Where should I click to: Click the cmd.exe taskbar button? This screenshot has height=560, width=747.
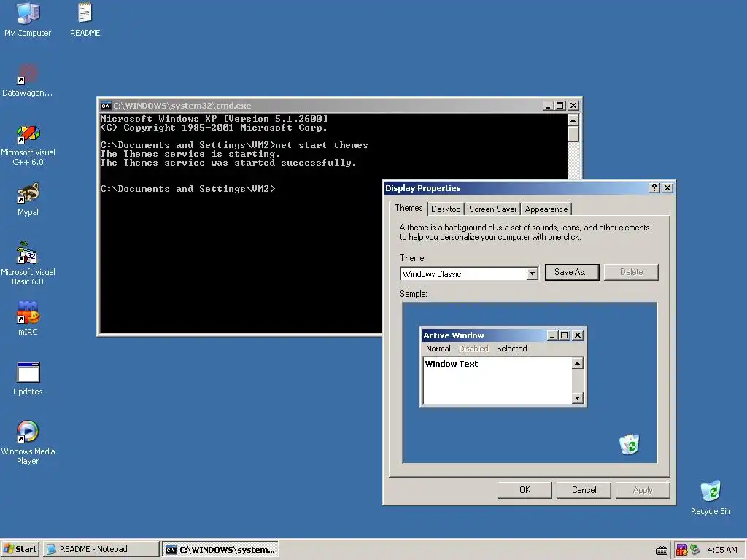[x=220, y=550]
